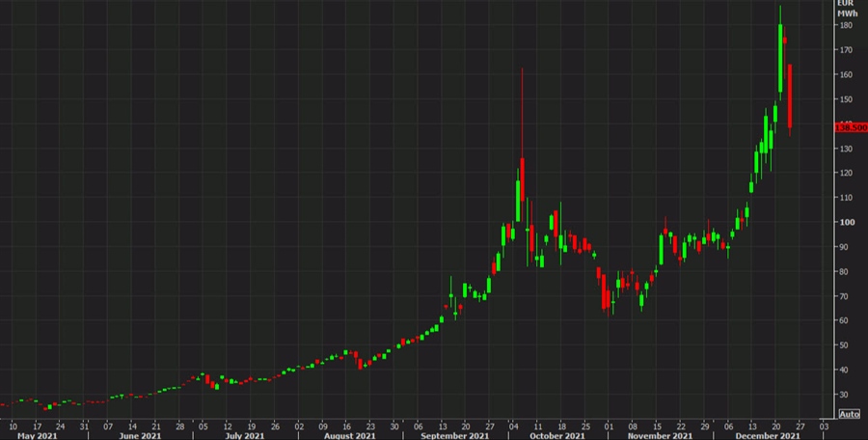Click the bold 100 price axis label
The height and width of the screenshot is (440, 868).
(845, 222)
